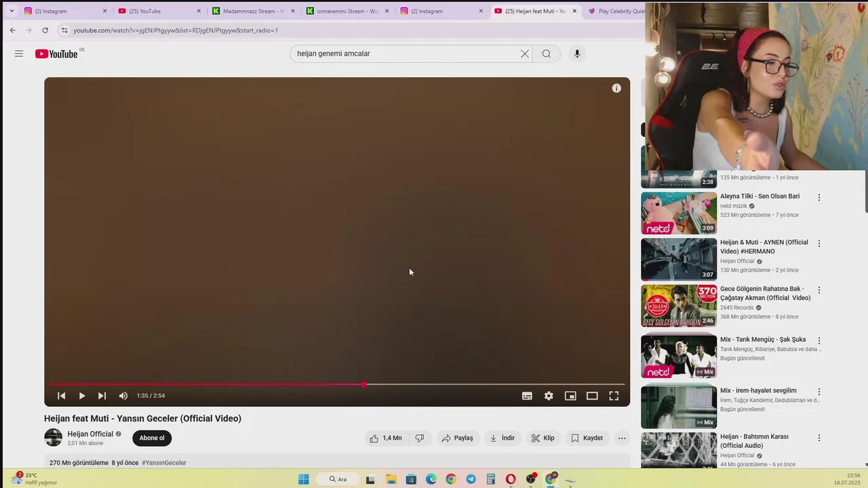The height and width of the screenshot is (488, 868).
Task: Click the Paylaş share button
Action: [x=458, y=438]
